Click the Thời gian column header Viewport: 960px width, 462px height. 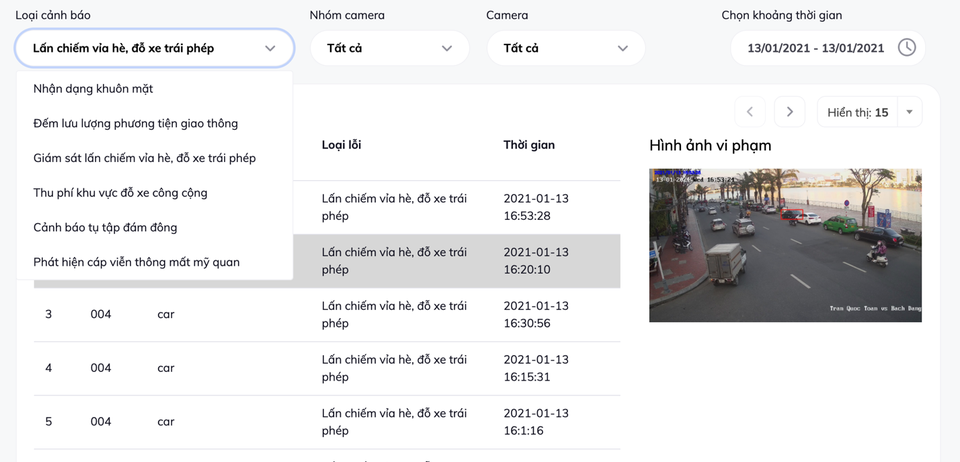coord(529,145)
